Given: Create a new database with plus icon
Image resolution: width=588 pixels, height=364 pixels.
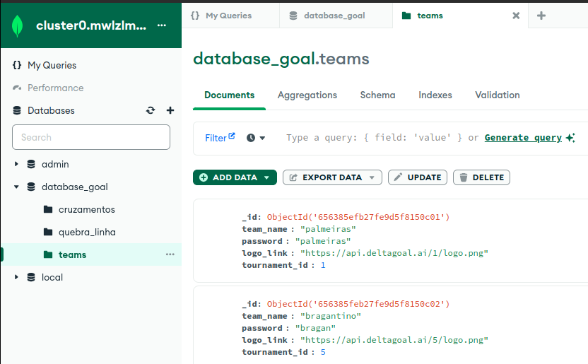Looking at the screenshot, I should (x=170, y=110).
